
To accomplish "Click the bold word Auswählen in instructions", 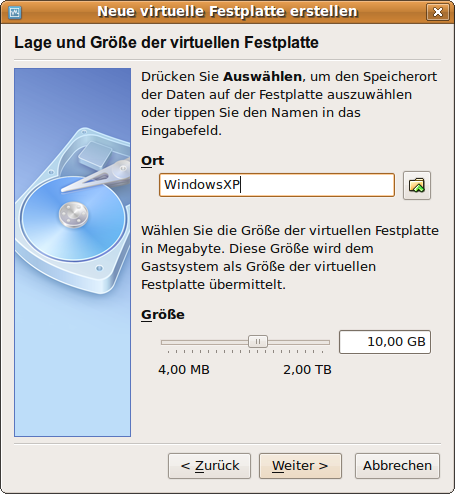I will (262, 77).
